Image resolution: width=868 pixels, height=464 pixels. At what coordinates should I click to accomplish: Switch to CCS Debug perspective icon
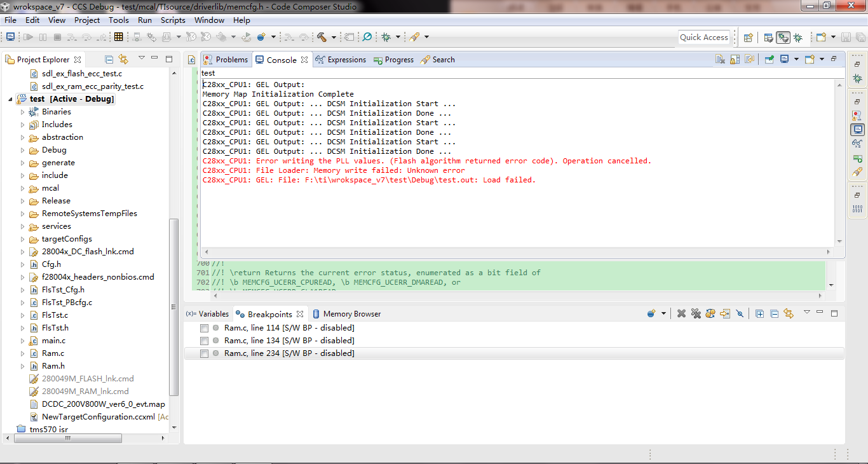783,38
